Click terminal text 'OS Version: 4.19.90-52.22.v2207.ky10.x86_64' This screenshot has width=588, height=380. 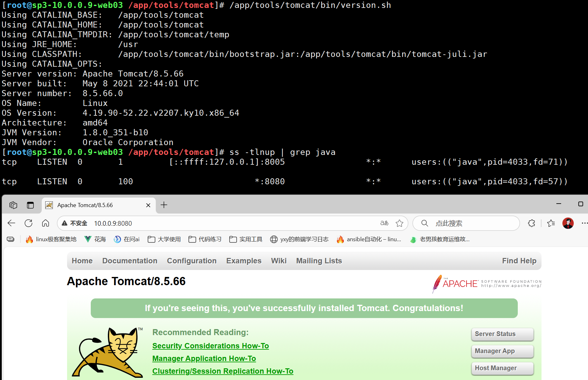120,113
